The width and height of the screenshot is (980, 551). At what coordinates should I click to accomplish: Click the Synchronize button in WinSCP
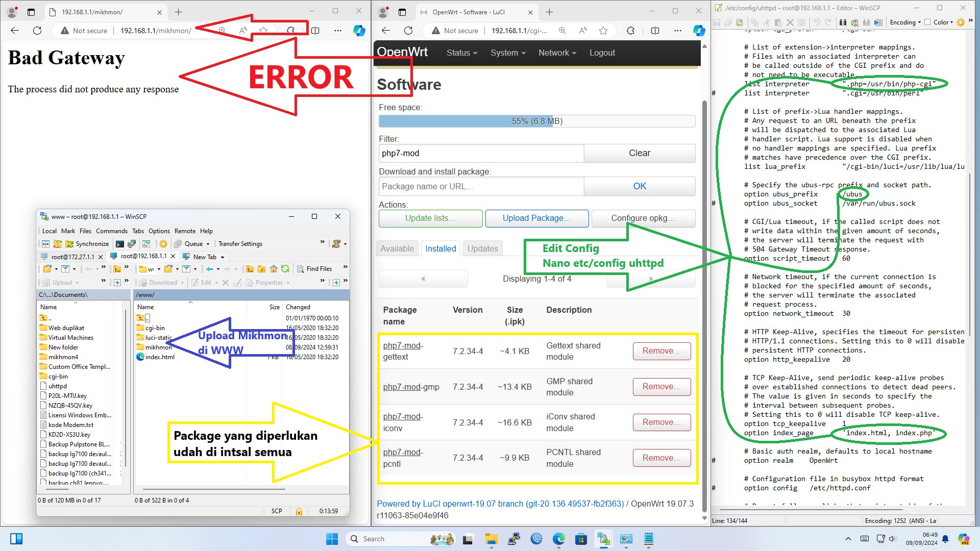click(x=87, y=244)
